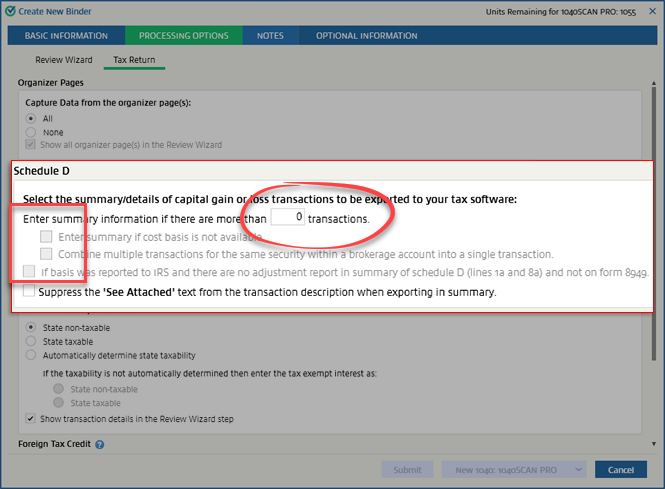This screenshot has height=489, width=665.
Task: Enable Suppress the 'See Attached' text option
Action: [28, 292]
